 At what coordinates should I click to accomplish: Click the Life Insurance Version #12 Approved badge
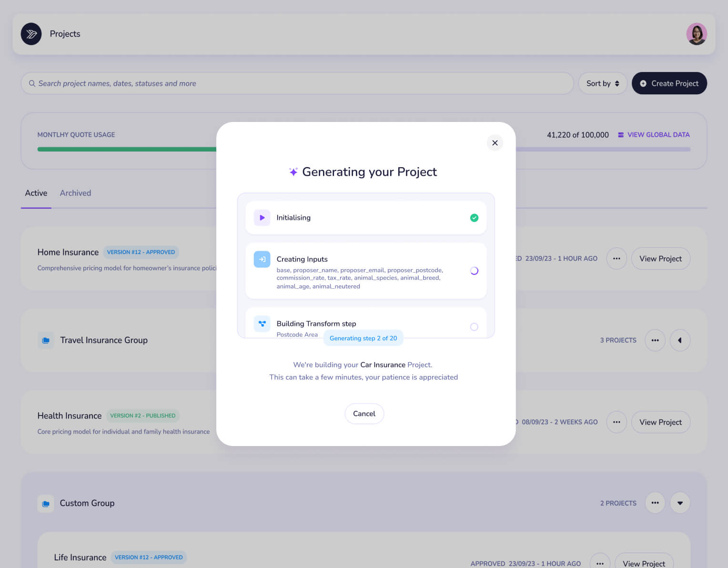pos(149,558)
